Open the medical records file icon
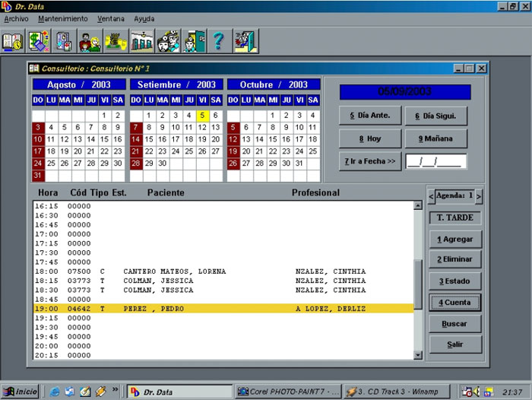 (64, 41)
